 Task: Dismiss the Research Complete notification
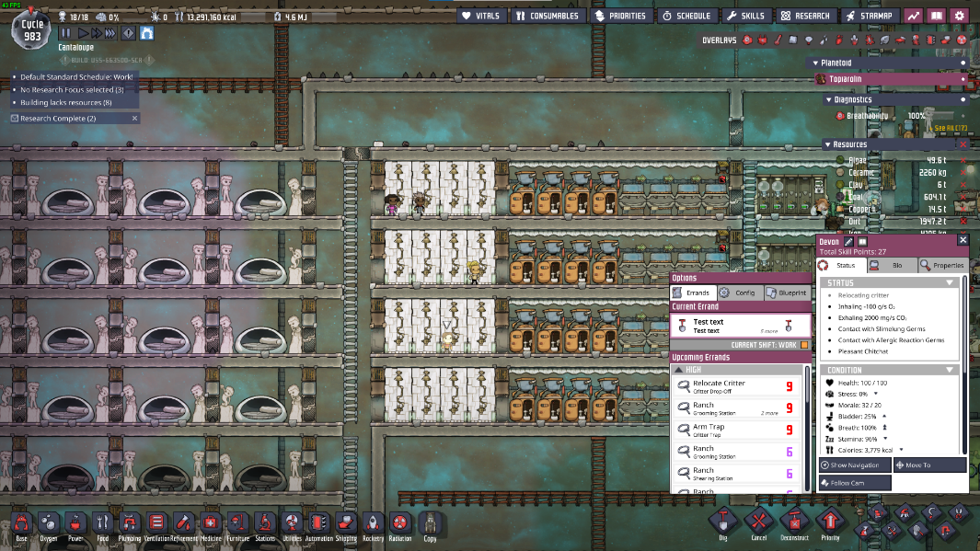pyautogui.click(x=134, y=118)
